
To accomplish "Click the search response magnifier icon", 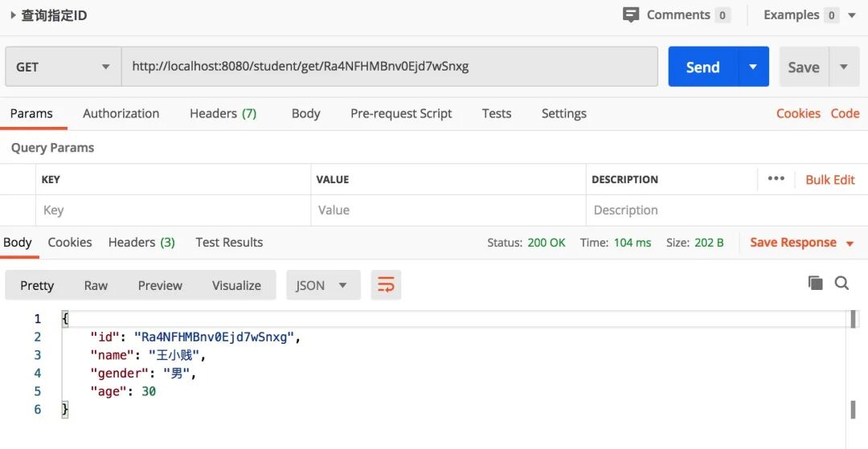I will click(x=841, y=283).
